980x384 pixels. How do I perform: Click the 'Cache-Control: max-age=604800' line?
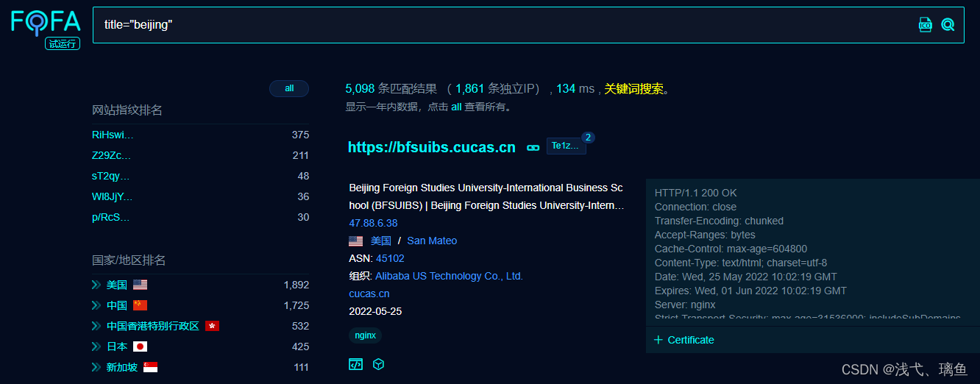click(731, 249)
